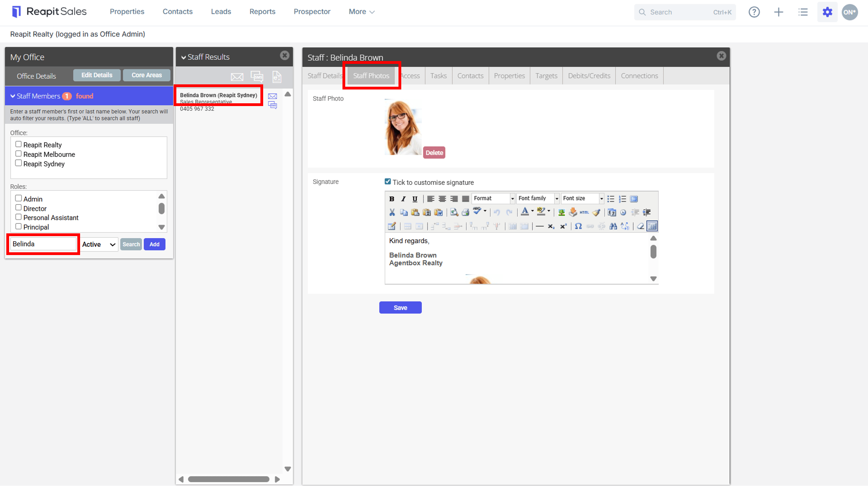Open the settings gear icon
Viewport: 868px width, 488px height.
pyautogui.click(x=827, y=12)
